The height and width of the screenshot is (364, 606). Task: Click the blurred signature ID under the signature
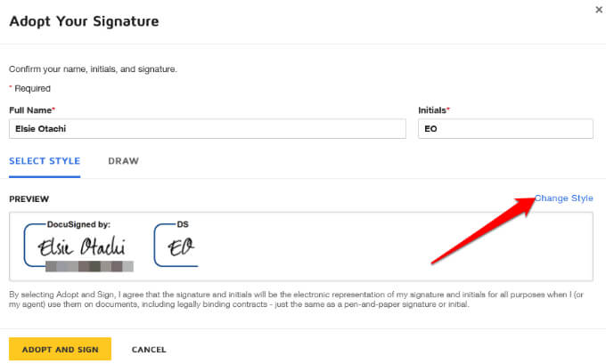tap(89, 266)
